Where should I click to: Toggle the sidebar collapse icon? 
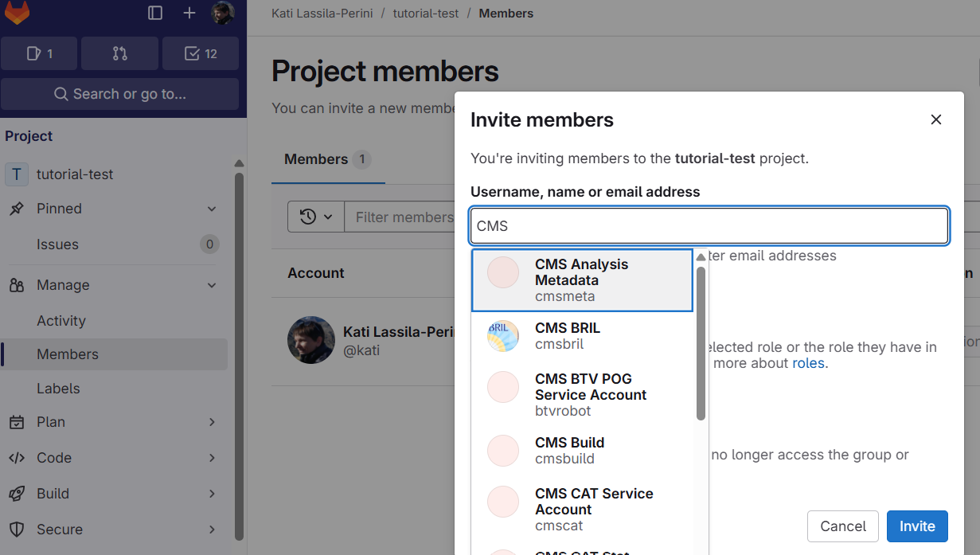[x=155, y=13]
